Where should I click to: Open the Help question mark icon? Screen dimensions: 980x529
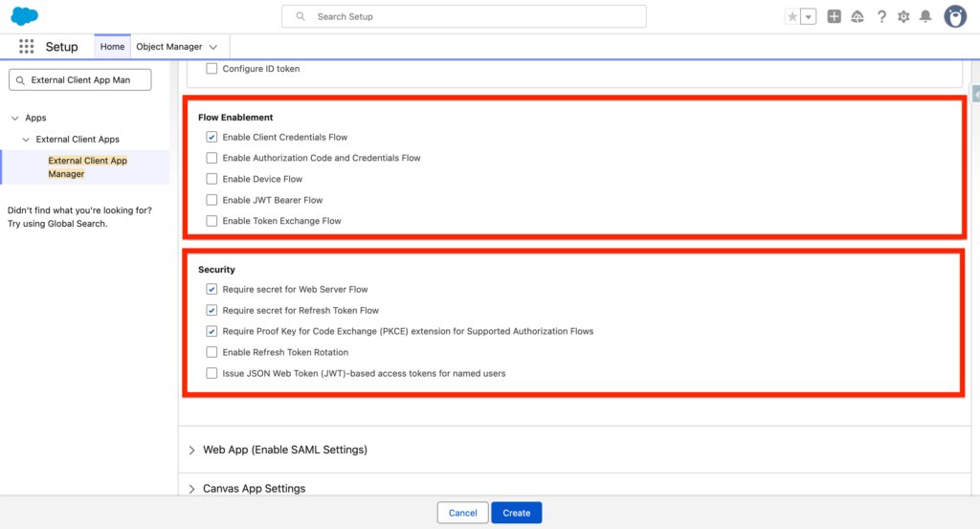click(x=881, y=16)
